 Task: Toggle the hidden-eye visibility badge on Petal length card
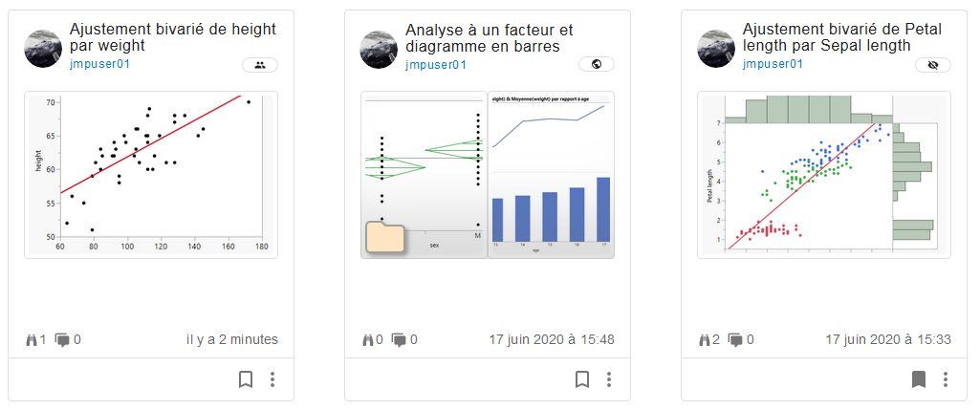(933, 65)
